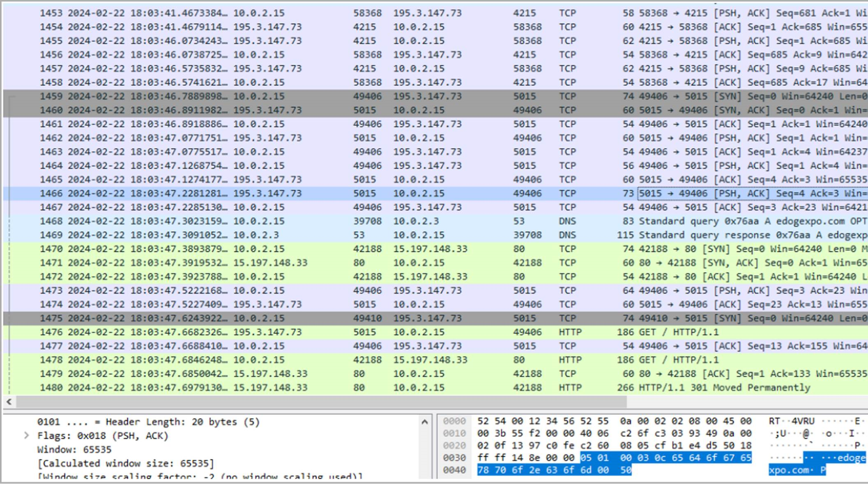Viewport: 868px width, 484px height.
Task: Click highlighted hex bytes on row 0040
Action: click(x=554, y=470)
